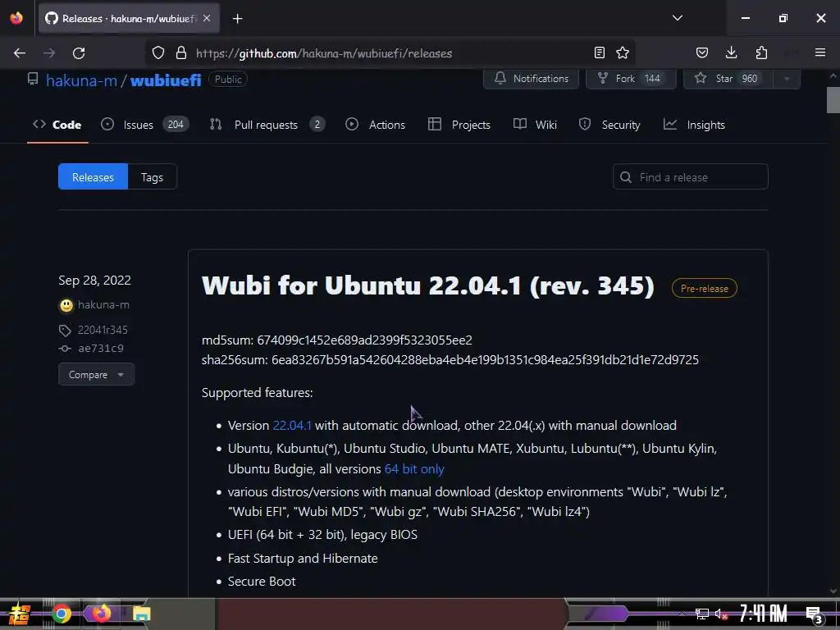
Task: Click the Sep 28, 2022 release date
Action: click(95, 281)
